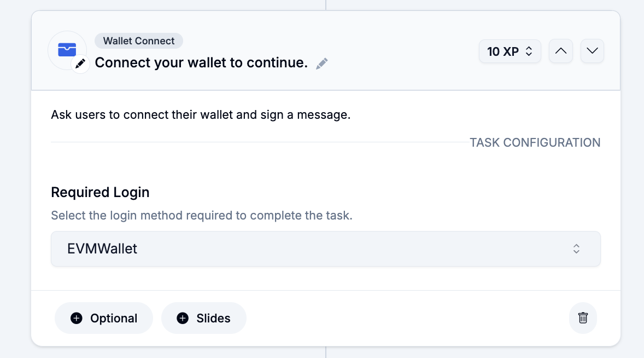
Task: Click the Required Login heading
Action: pos(100,192)
